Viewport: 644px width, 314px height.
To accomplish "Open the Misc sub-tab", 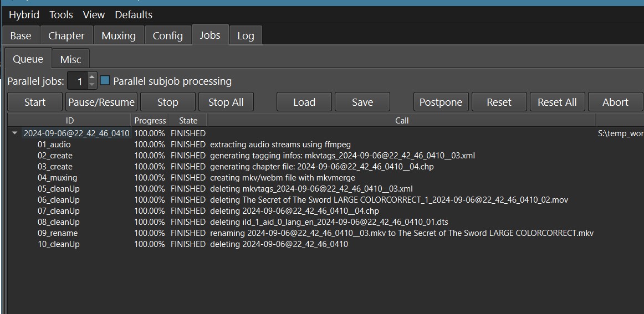I will click(70, 59).
